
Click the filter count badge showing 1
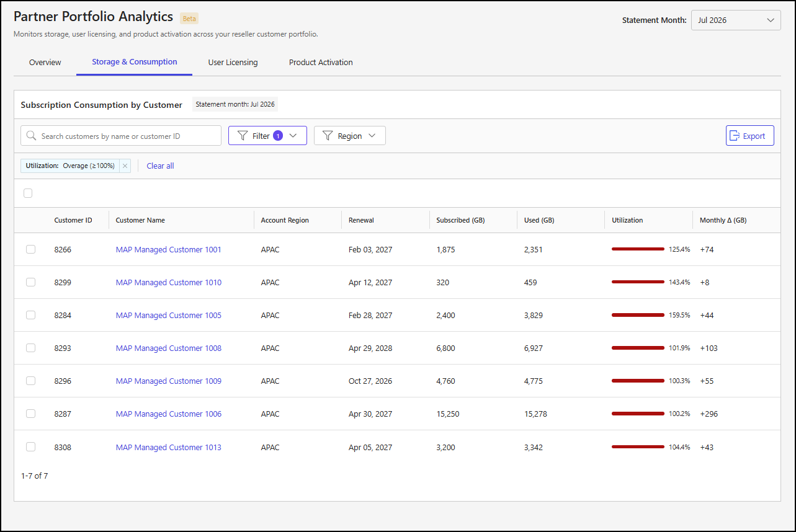pyautogui.click(x=278, y=136)
